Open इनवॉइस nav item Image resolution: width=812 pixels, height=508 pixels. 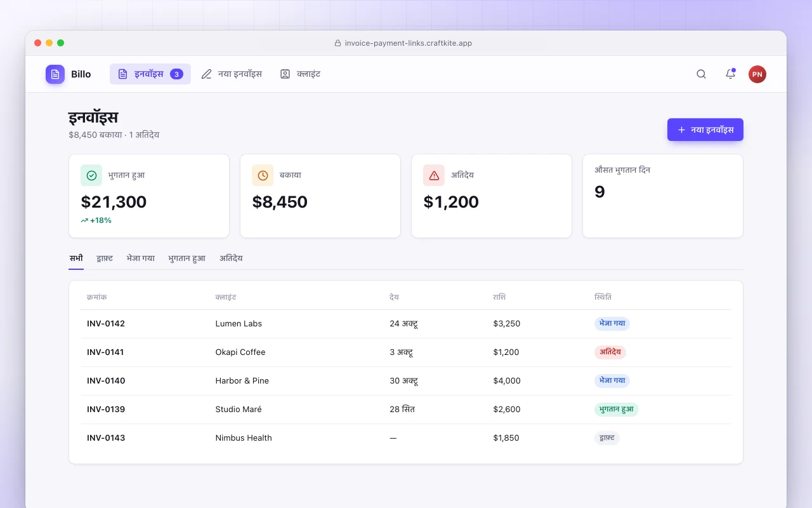pyautogui.click(x=150, y=74)
